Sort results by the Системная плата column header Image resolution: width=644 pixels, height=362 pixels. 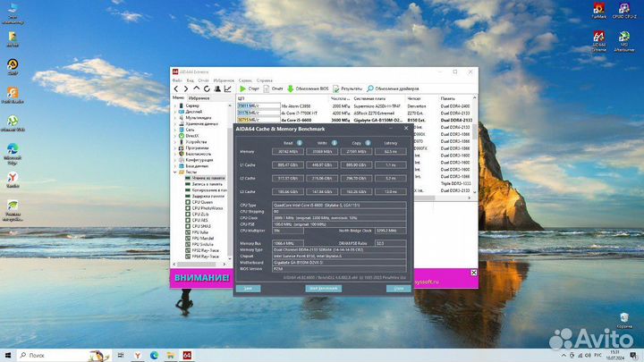click(369, 98)
